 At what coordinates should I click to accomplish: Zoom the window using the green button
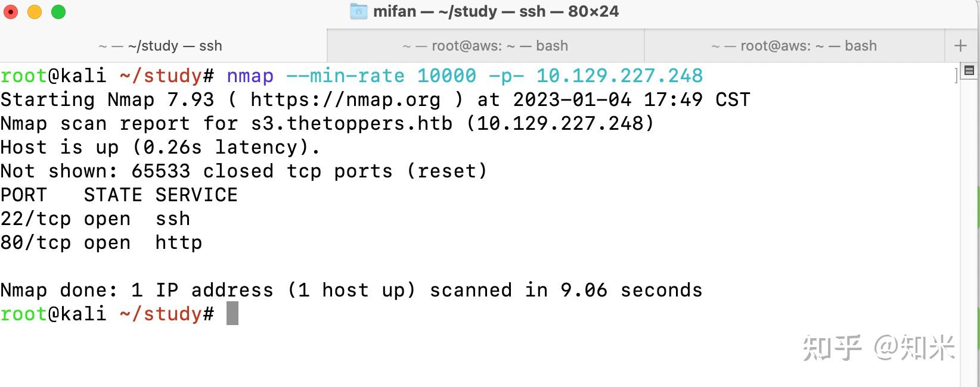pos(58,12)
